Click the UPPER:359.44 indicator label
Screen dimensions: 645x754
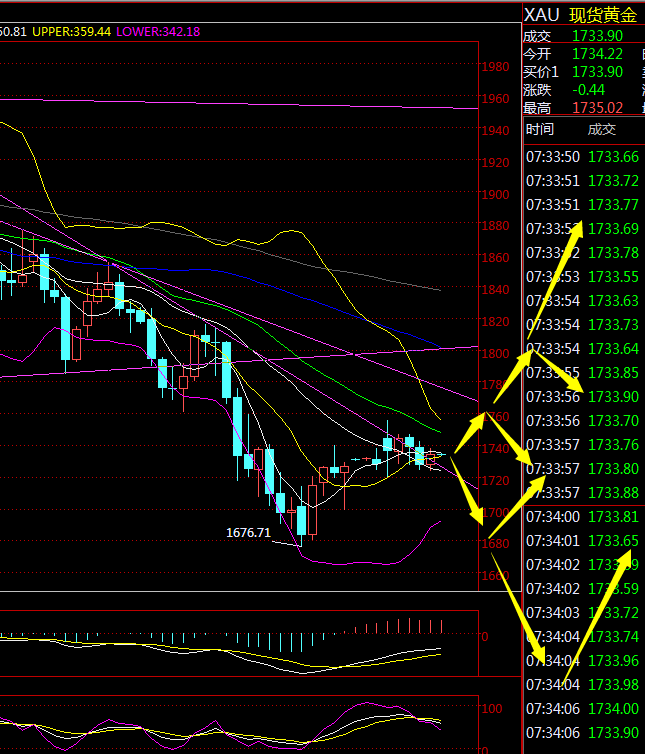pyautogui.click(x=71, y=32)
